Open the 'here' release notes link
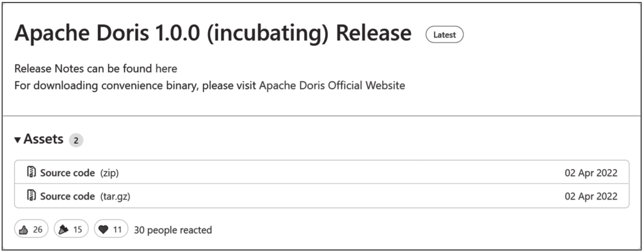644x252 pixels. click(x=166, y=69)
